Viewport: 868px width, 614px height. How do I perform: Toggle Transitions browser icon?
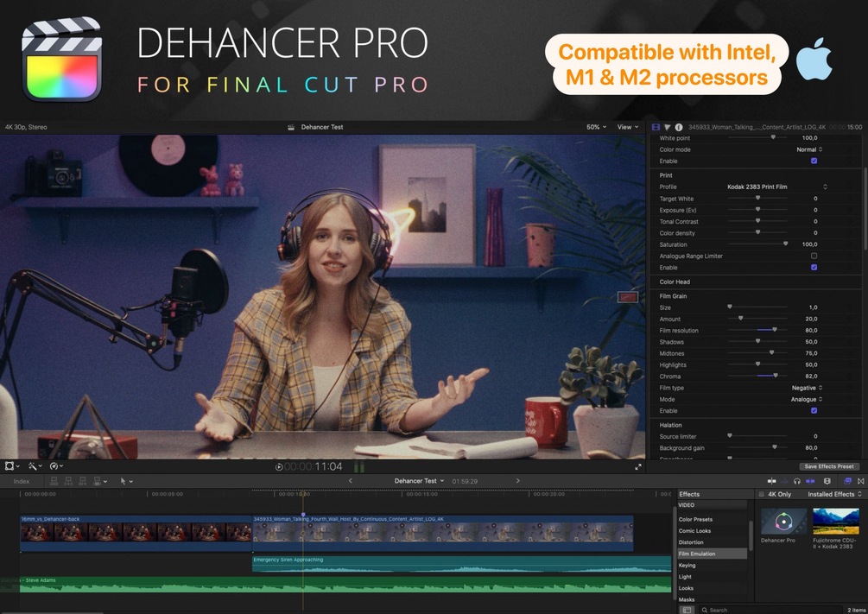861,481
